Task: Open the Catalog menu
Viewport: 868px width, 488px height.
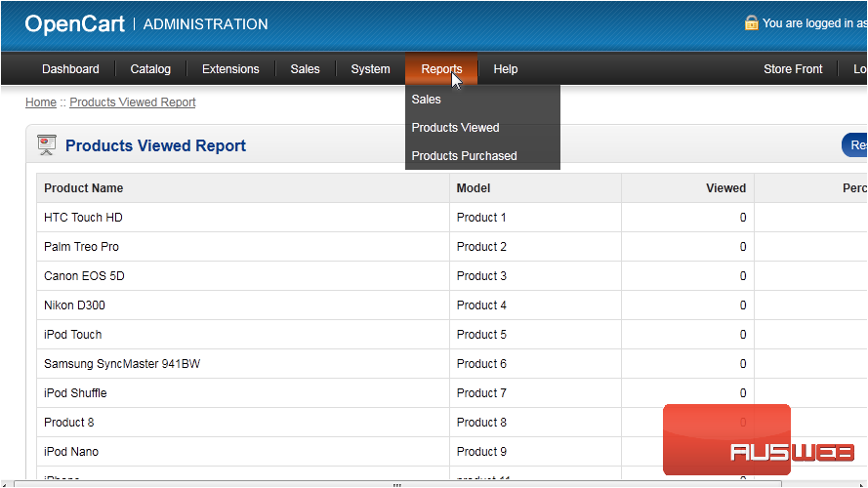Action: tap(150, 69)
